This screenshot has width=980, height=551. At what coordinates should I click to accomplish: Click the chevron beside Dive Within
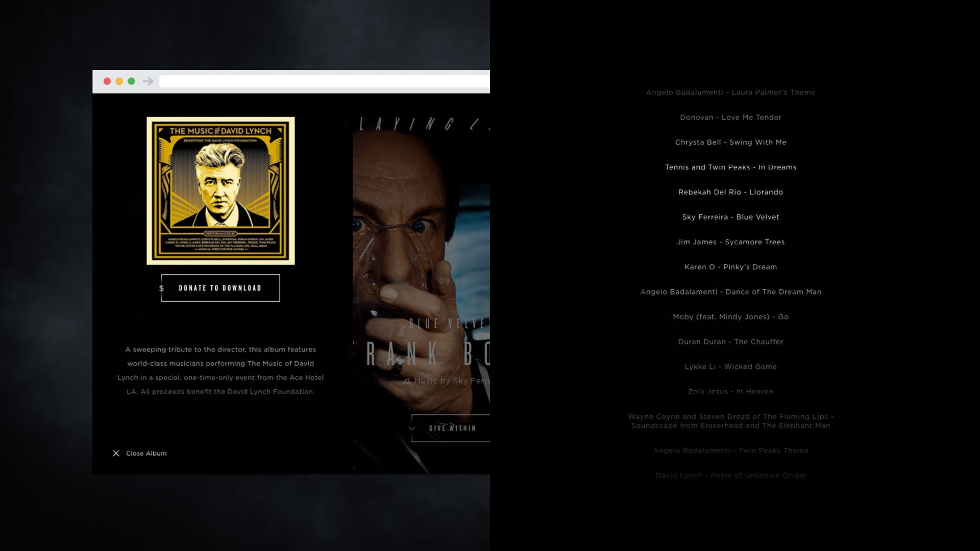pyautogui.click(x=412, y=429)
